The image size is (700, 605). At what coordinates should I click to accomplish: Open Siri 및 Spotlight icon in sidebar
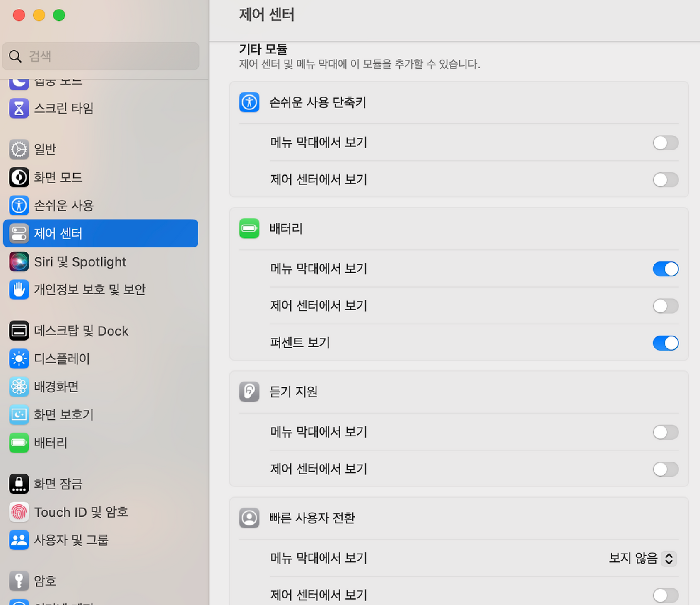click(x=19, y=262)
